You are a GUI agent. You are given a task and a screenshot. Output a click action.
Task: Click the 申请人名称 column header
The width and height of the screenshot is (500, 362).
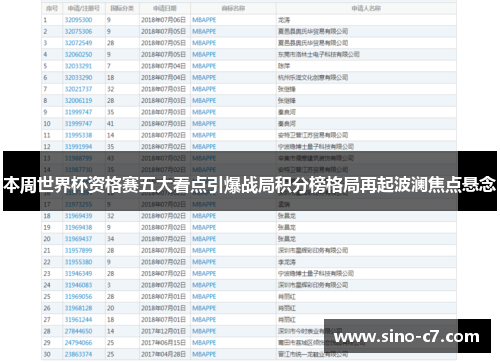(366, 8)
